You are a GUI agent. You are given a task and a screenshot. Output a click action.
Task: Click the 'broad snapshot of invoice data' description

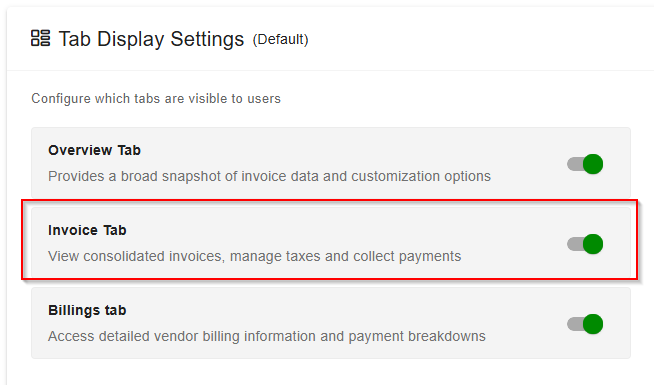pos(269,176)
